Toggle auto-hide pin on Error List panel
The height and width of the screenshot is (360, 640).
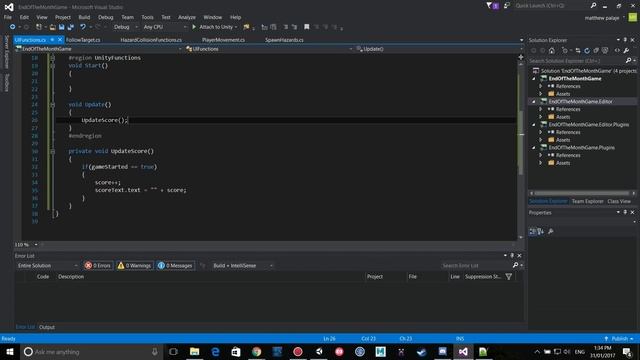tap(512, 256)
